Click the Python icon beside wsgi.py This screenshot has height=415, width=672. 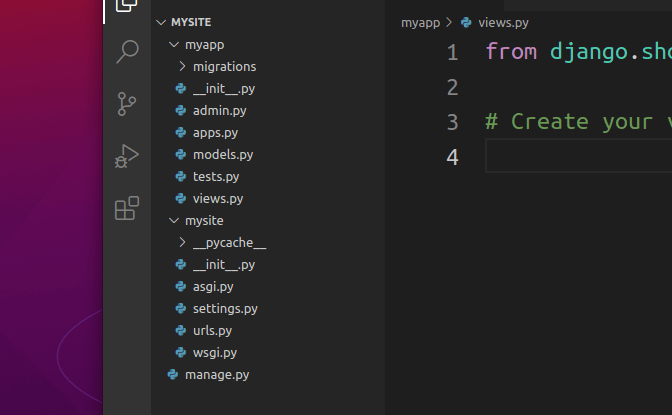(181, 352)
